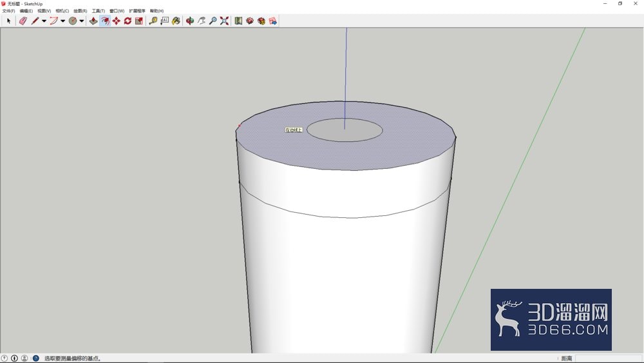Click the 选取要测量偏移的基点 status hint
644x363 pixels.
tap(73, 358)
